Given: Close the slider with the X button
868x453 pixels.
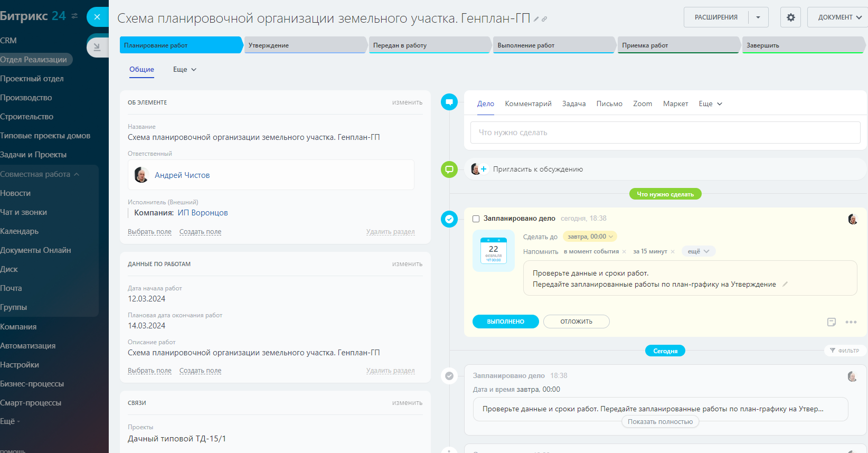Looking at the screenshot, I should [x=97, y=17].
